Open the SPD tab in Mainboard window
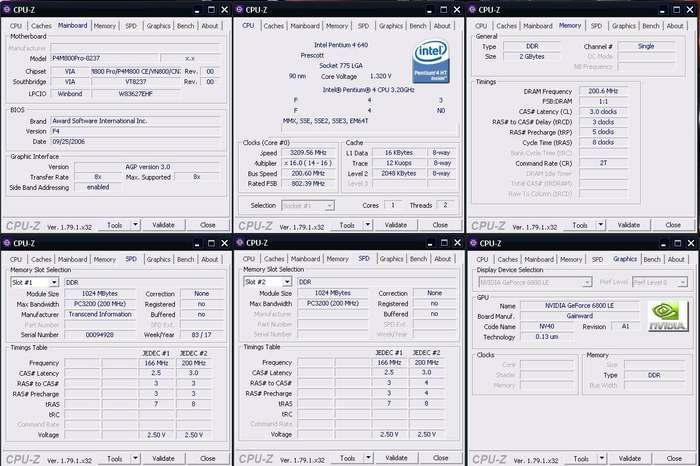Screen dimensions: 700x466 131,26
